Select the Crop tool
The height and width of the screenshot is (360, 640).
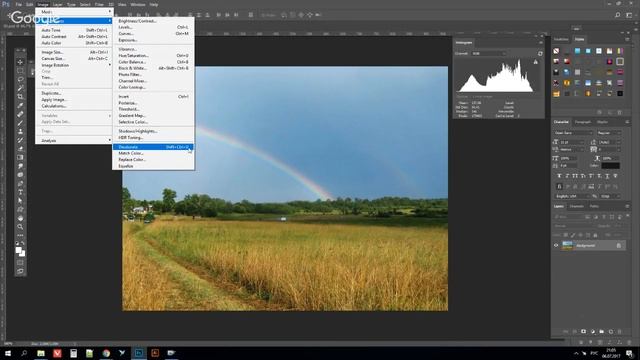click(x=20, y=97)
